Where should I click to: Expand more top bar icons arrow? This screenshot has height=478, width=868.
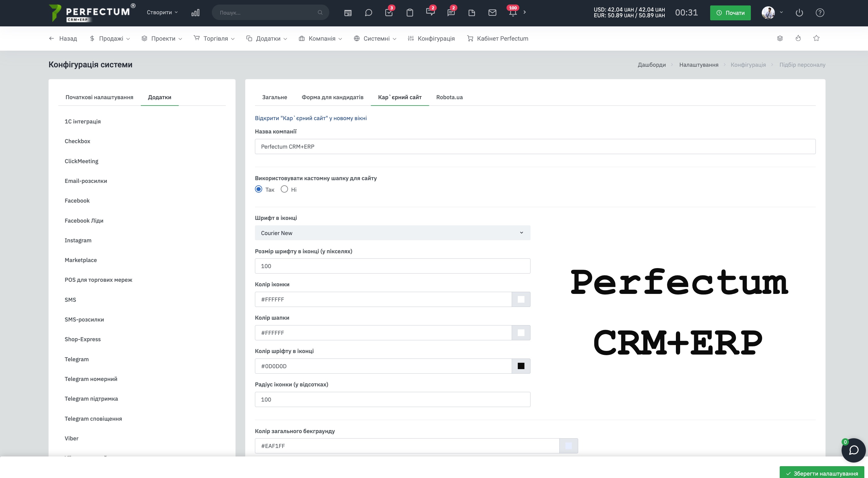coord(525,12)
